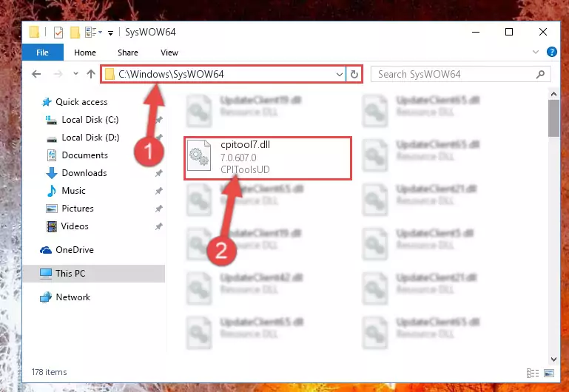Open Downloads in the navigation pane
This screenshot has width=569, height=392.
84,173
